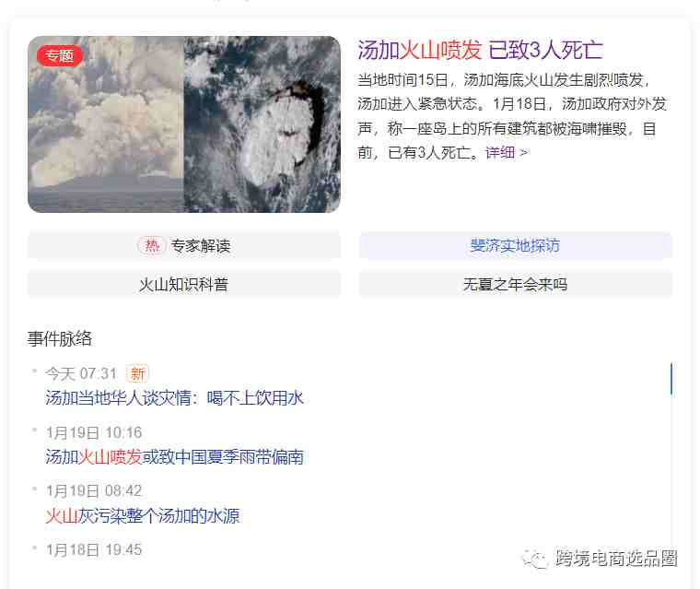The width and height of the screenshot is (700, 589).
Task: Click 无夏之年会来吗 button
Action: [x=515, y=284]
